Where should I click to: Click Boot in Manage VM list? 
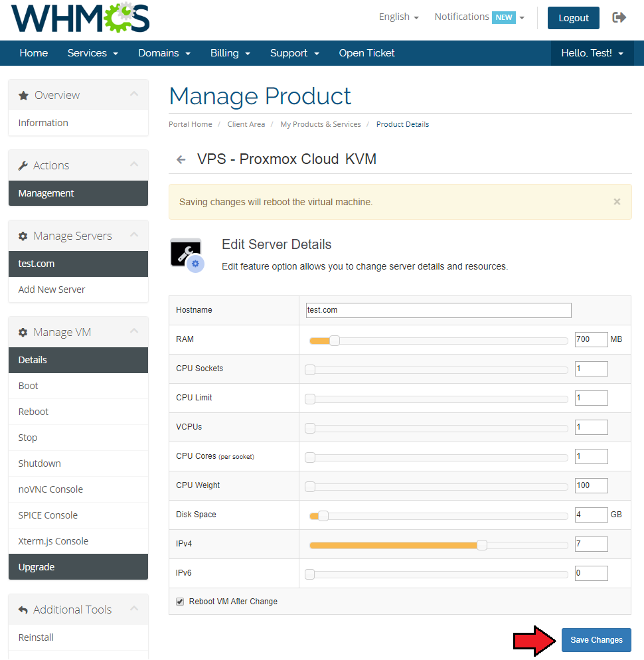[78, 386]
